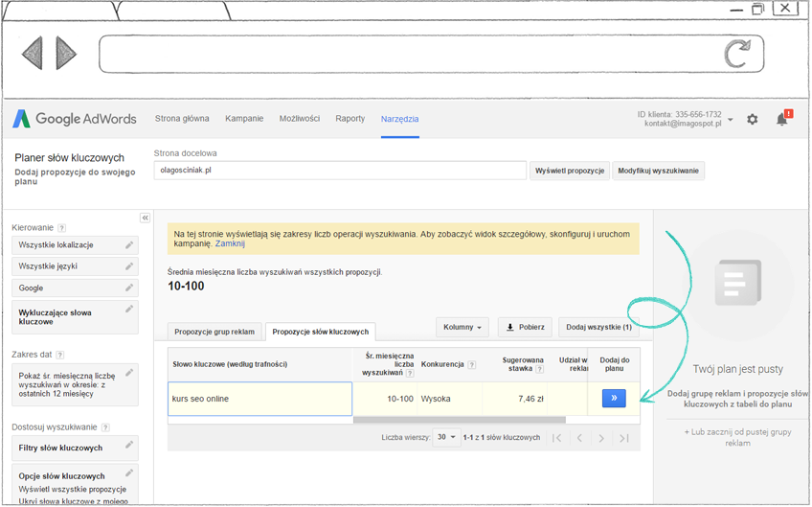The width and height of the screenshot is (812, 507).
Task: Click Dodaj wszystkie (1) button
Action: 598,328
